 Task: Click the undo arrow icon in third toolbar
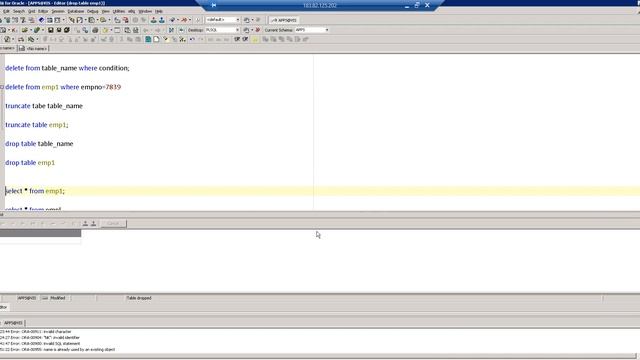pyautogui.click(x=192, y=39)
